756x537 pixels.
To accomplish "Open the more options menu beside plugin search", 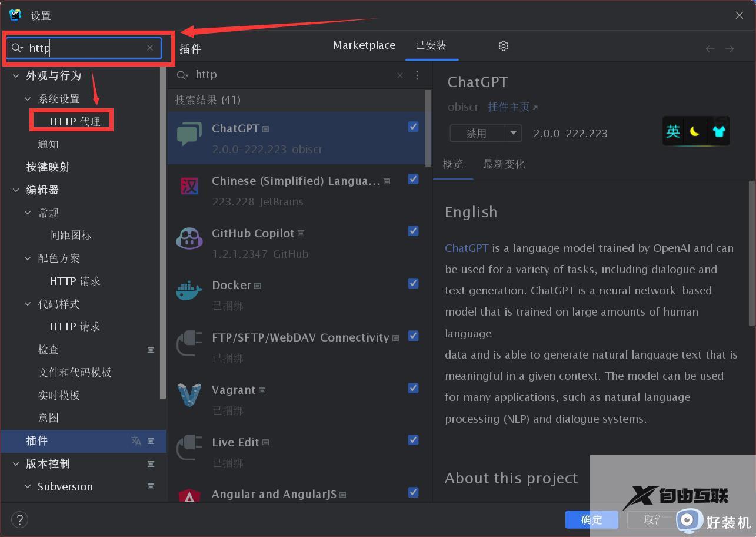I will [x=417, y=75].
